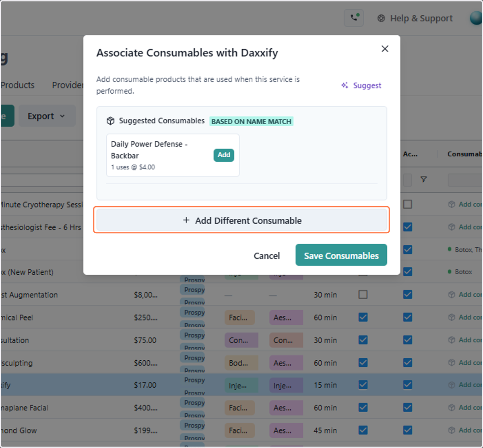Image resolution: width=483 pixels, height=448 pixels.
Task: Click the '1 uses @ $4.00' text
Action: pyautogui.click(x=133, y=167)
